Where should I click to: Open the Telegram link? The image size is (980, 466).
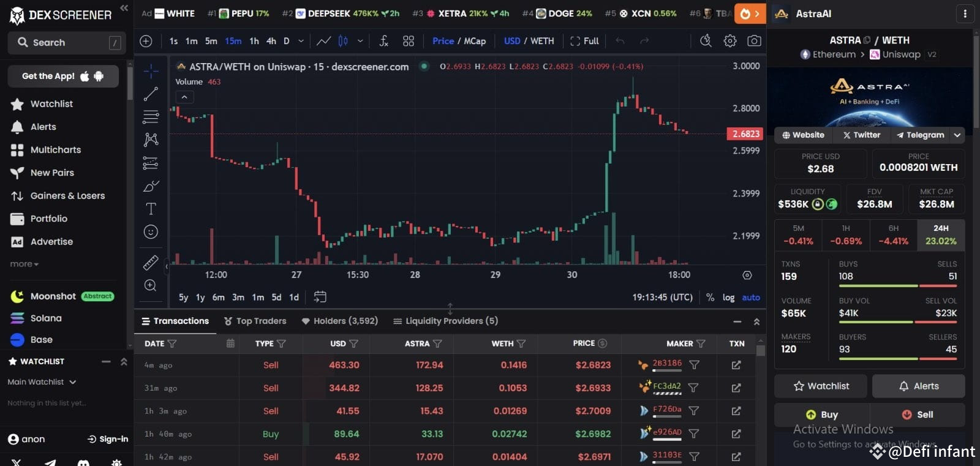tap(921, 135)
